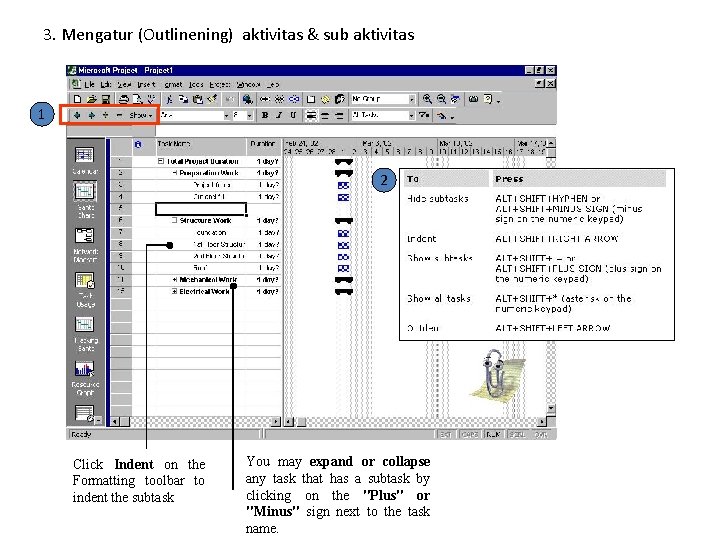The width and height of the screenshot is (720, 540).
Task: Click the Indent right arrow icon
Action: tap(91, 115)
